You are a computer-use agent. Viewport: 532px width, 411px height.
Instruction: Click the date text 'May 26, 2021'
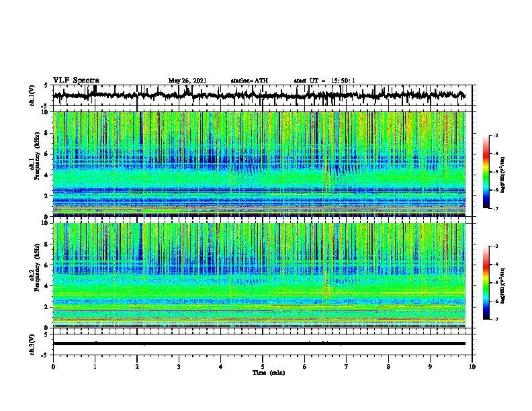tap(187, 81)
